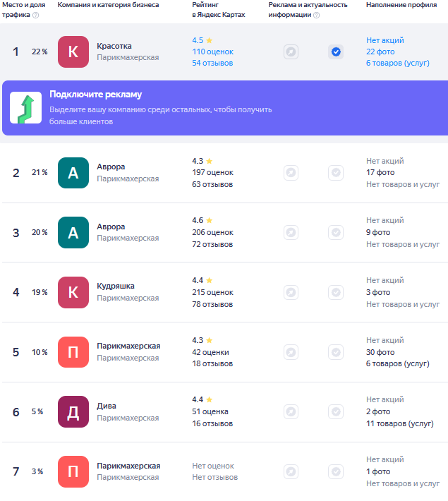Click the '3 фото' text

coord(378,292)
